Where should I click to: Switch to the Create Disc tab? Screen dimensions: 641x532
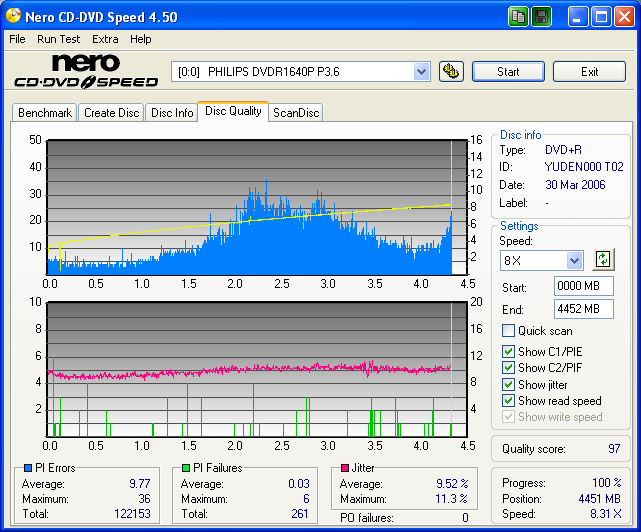[111, 112]
